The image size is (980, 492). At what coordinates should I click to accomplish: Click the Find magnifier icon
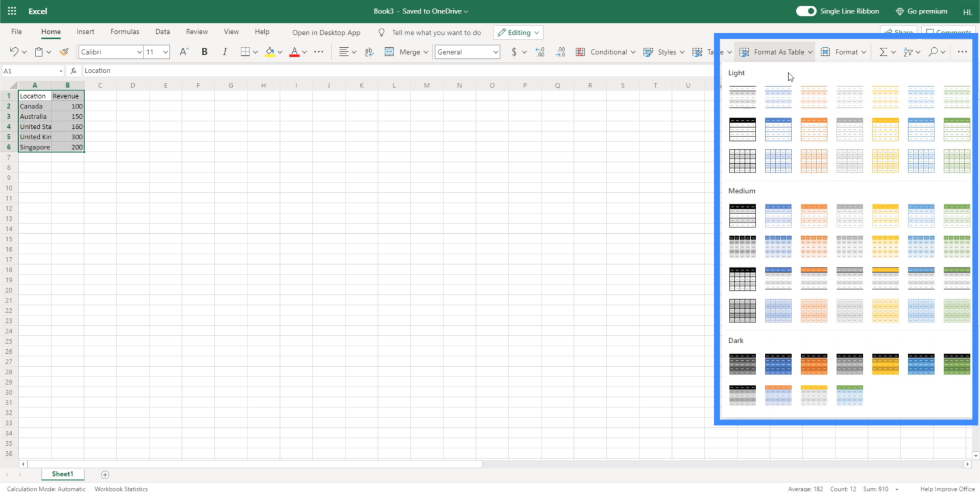933,52
